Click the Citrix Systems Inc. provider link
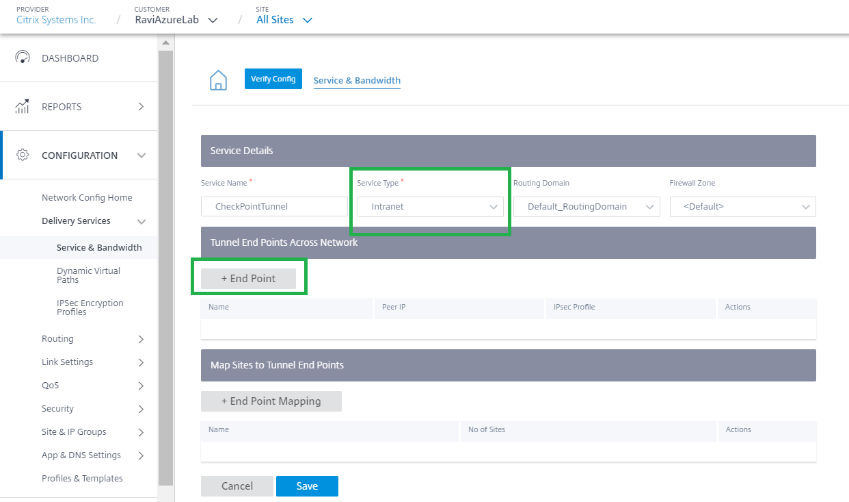Image resolution: width=849 pixels, height=502 pixels. coord(56,19)
